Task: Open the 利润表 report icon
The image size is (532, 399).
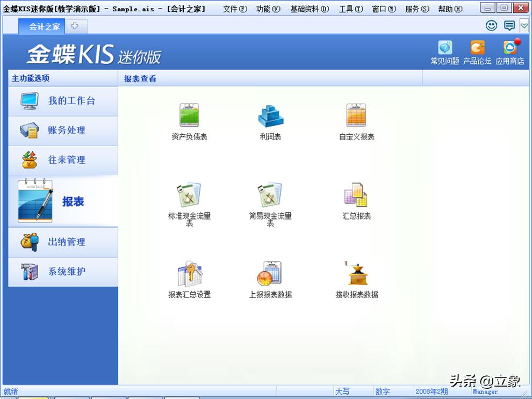Action: (270, 114)
